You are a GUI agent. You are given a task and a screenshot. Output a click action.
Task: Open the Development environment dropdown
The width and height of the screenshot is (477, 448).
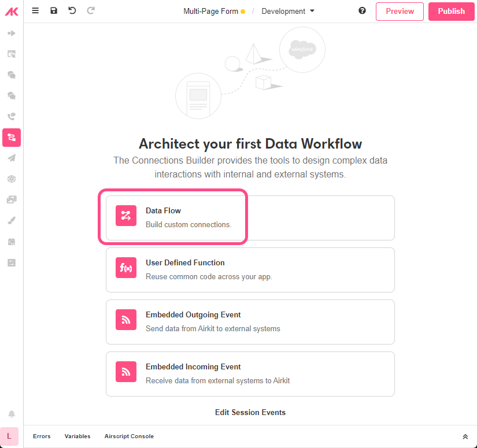point(288,11)
